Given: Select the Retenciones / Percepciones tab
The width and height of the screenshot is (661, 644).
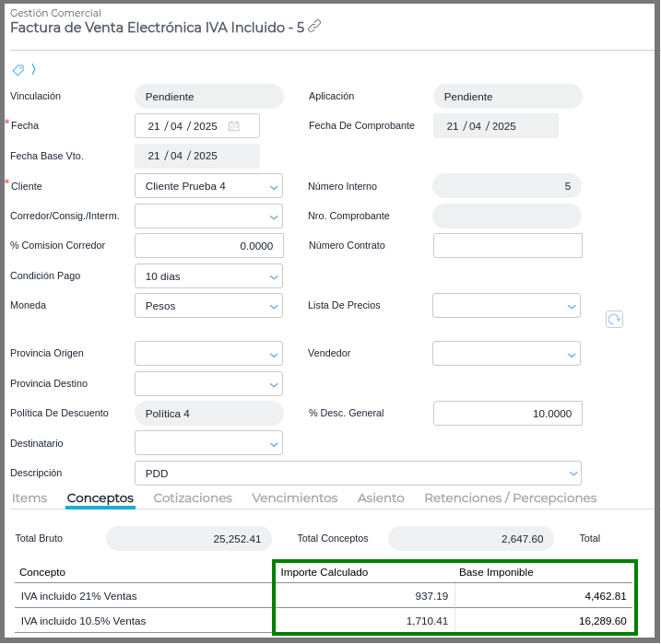Looking at the screenshot, I should [x=510, y=498].
